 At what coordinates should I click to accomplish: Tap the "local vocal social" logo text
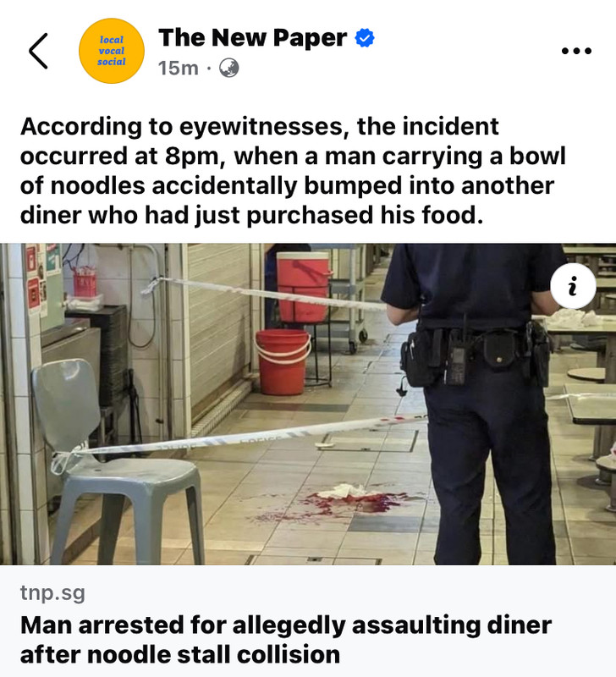[x=112, y=51]
